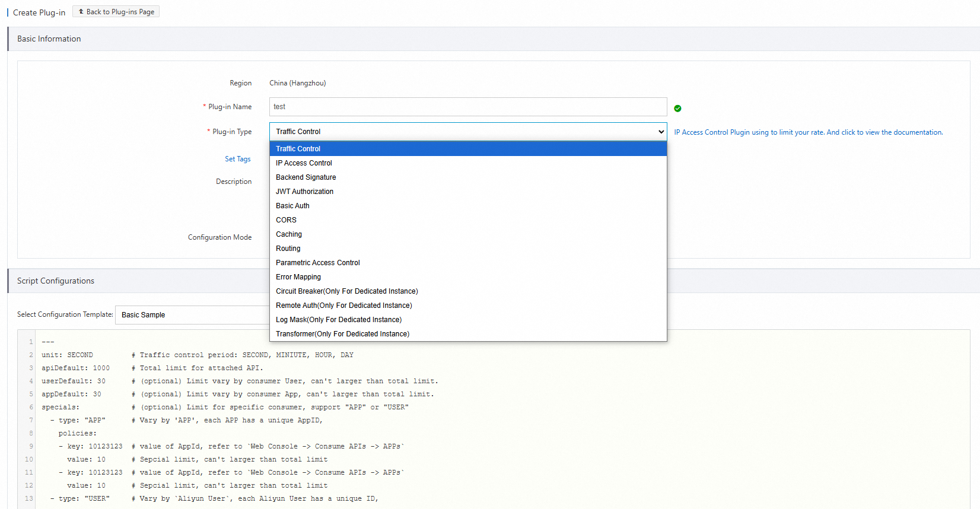980x509 pixels.
Task: Choose Caching plug-in type
Action: point(289,234)
